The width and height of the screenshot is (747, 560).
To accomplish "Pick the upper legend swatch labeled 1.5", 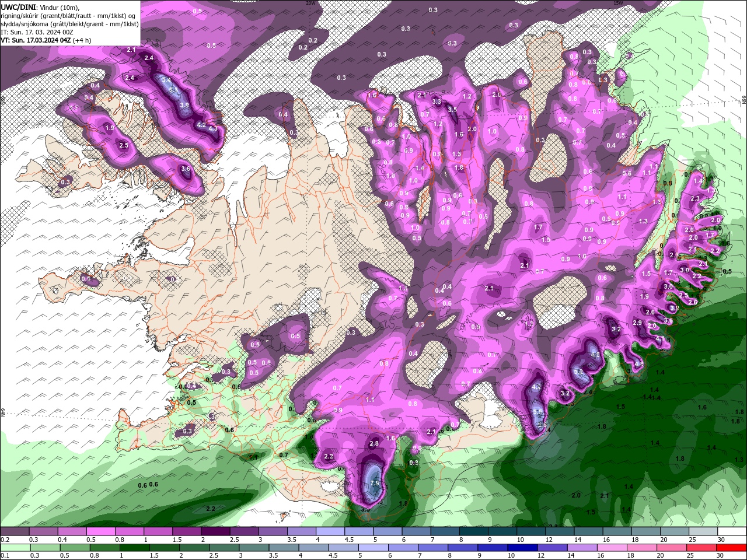I will [187, 531].
